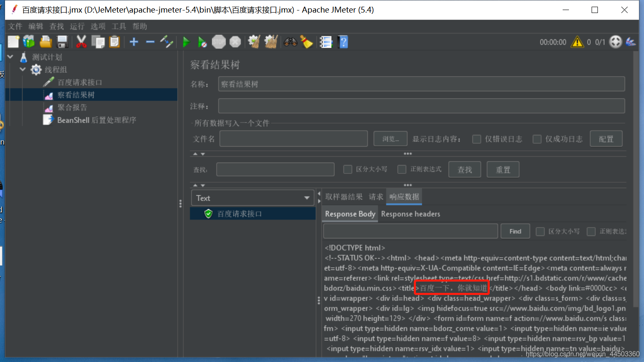Viewport: 644px width, 362px height.
Task: Open the function helper dialog
Action: (x=326, y=42)
